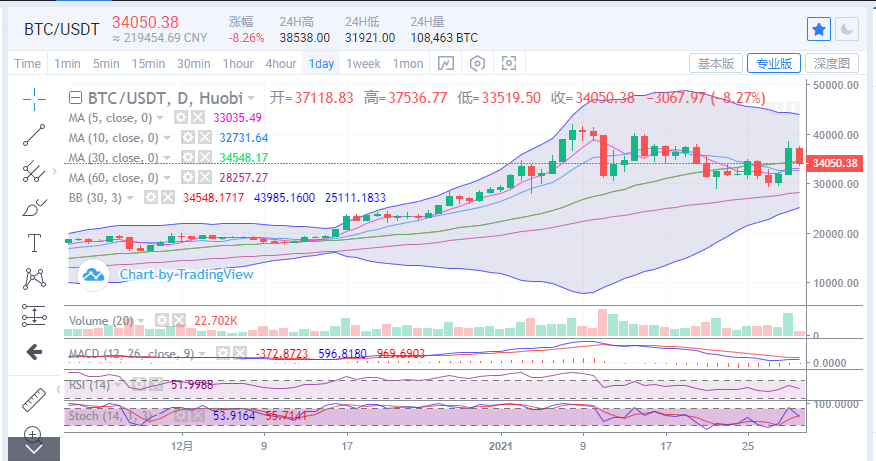Open the 深度图 depth chart

point(832,63)
